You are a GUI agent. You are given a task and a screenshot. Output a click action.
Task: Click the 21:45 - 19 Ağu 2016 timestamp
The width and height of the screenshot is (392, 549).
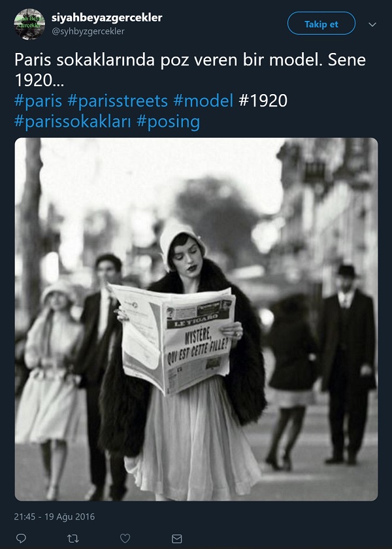(54, 516)
